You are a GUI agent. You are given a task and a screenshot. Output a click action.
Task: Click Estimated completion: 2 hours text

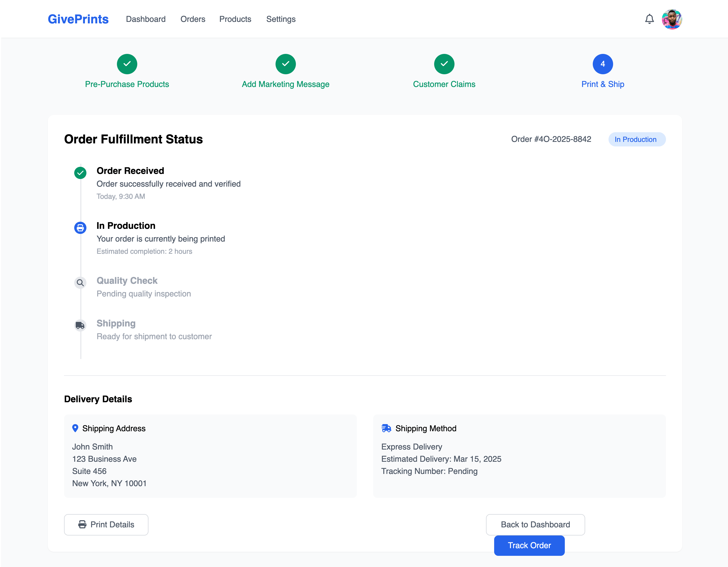pyautogui.click(x=144, y=251)
